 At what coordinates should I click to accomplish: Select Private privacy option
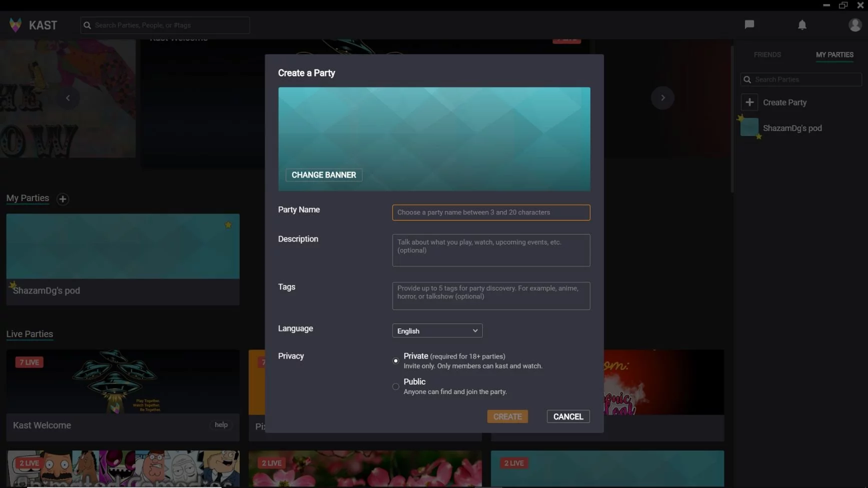tap(396, 360)
